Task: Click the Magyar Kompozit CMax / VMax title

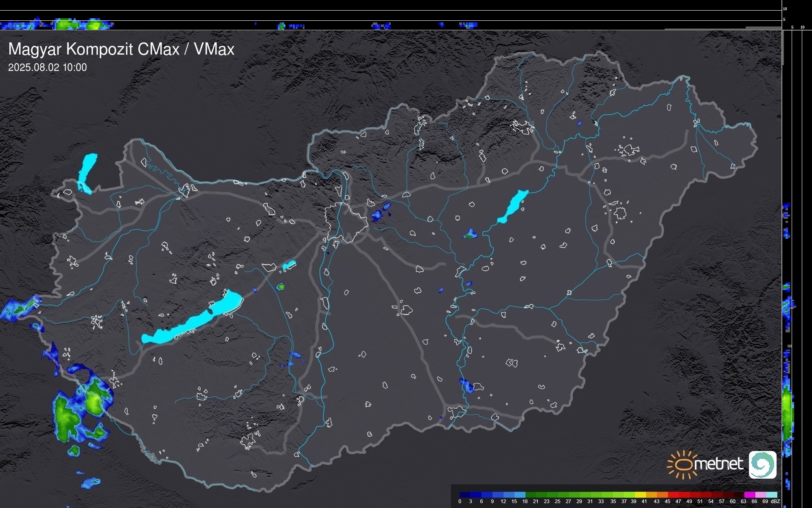Action: (121, 49)
